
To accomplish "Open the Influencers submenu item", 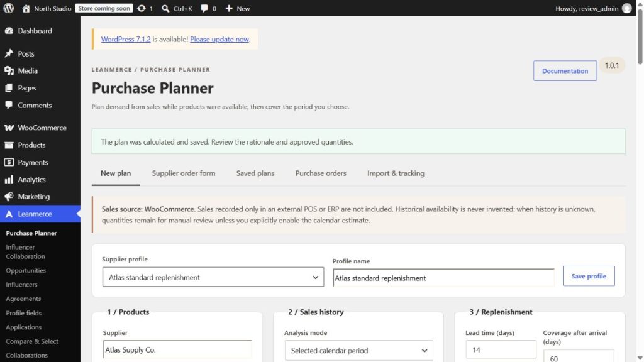I will click(21, 285).
